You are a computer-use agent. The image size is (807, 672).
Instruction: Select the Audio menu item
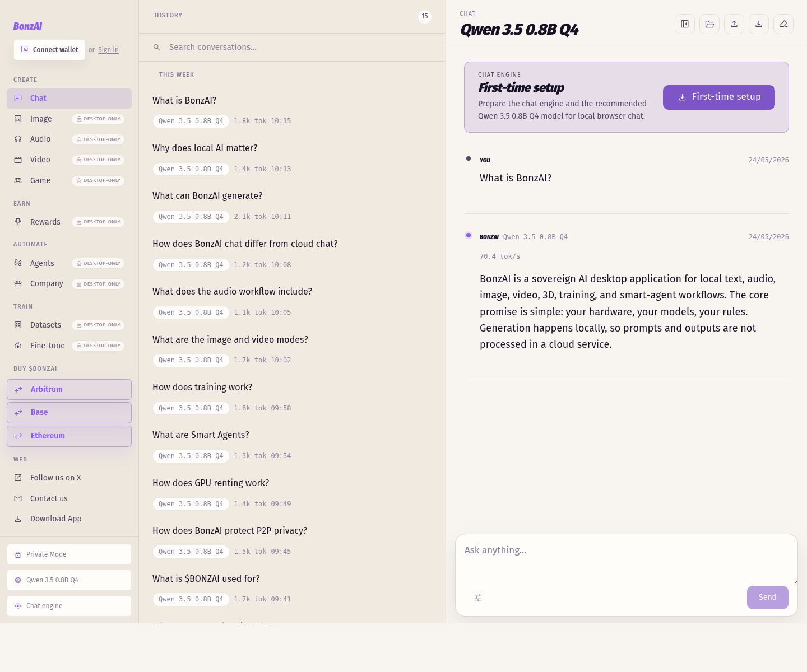click(x=69, y=139)
